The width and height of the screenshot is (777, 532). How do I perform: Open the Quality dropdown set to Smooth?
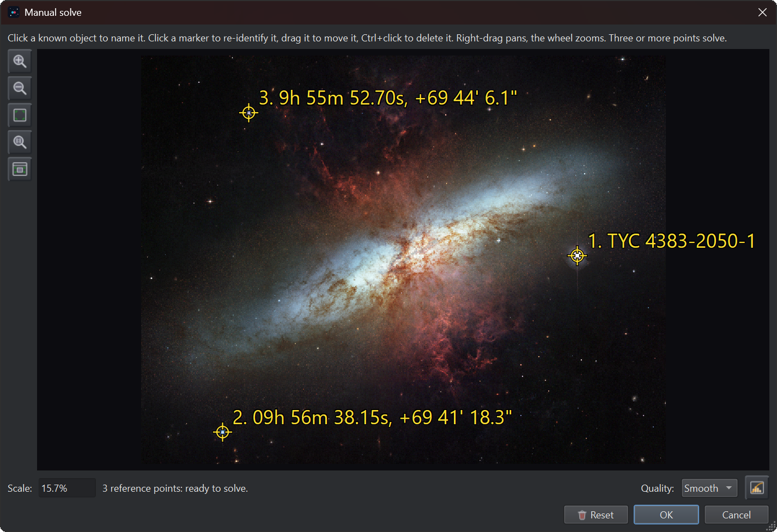(709, 488)
